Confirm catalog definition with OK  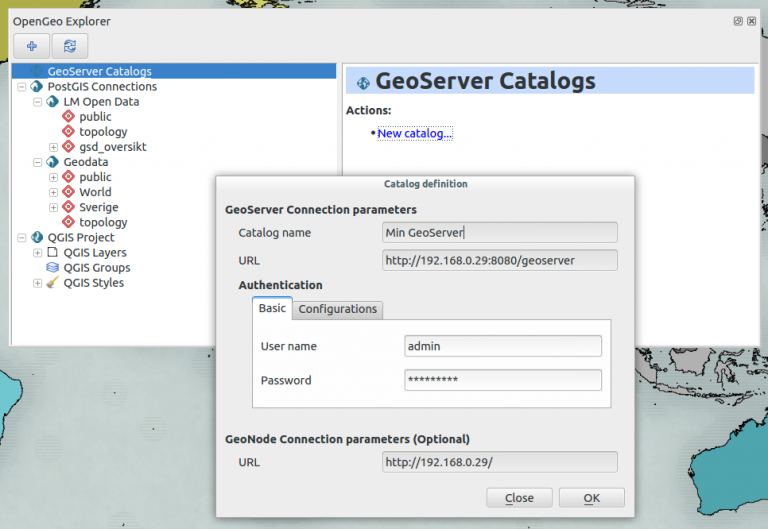(x=592, y=498)
